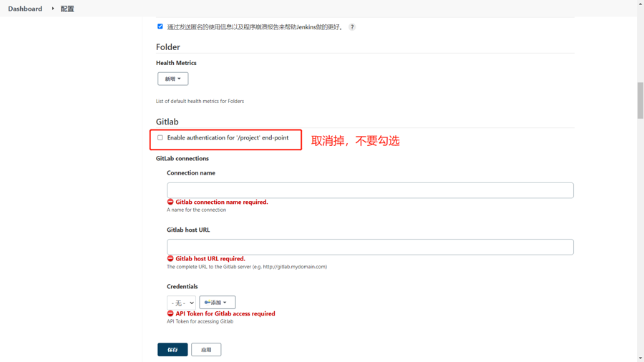This screenshot has width=644, height=362.
Task: Enable authentication for '/project' end-point checkbox
Action: (160, 138)
